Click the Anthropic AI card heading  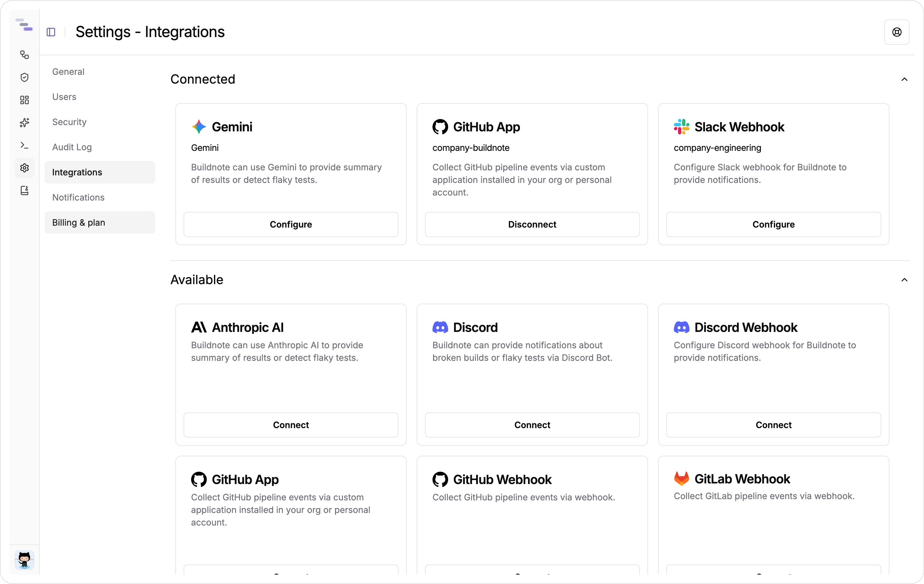[x=248, y=327]
